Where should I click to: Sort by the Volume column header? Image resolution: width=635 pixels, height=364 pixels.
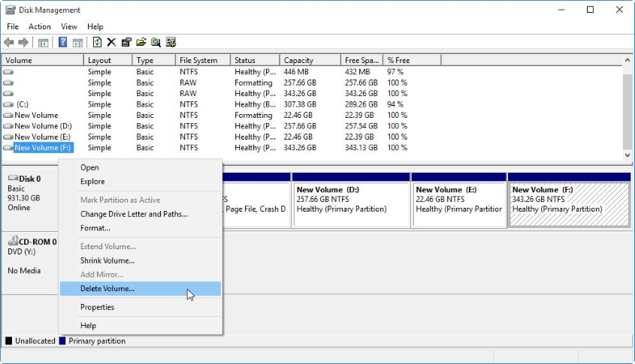click(43, 60)
